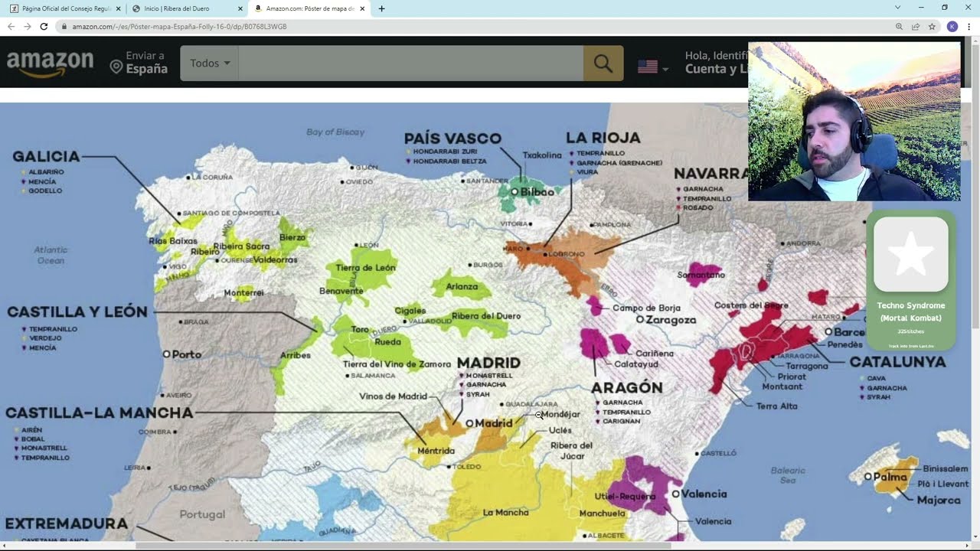Open the Todos search category dropdown

pyautogui.click(x=209, y=63)
